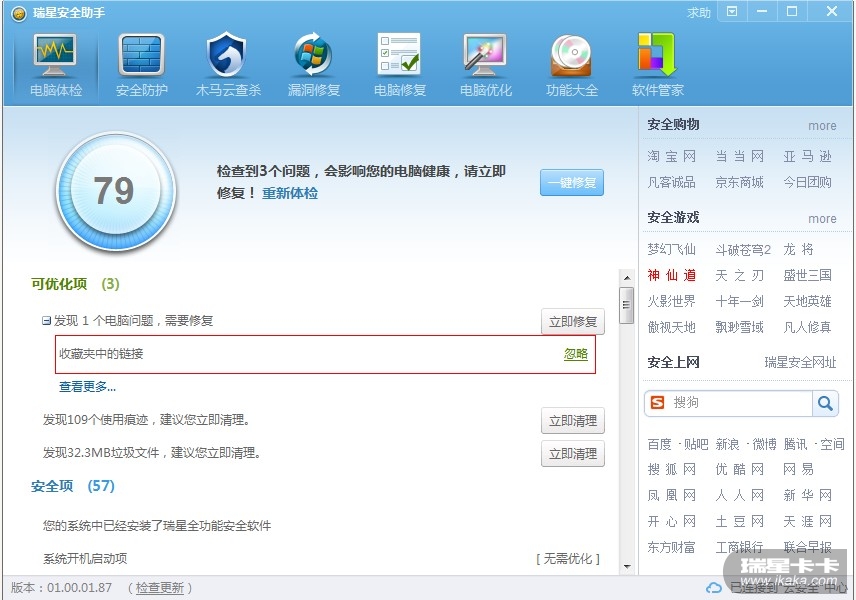
Task: Click 立即清理 for 32.3MB垃圾文件
Action: coord(573,454)
